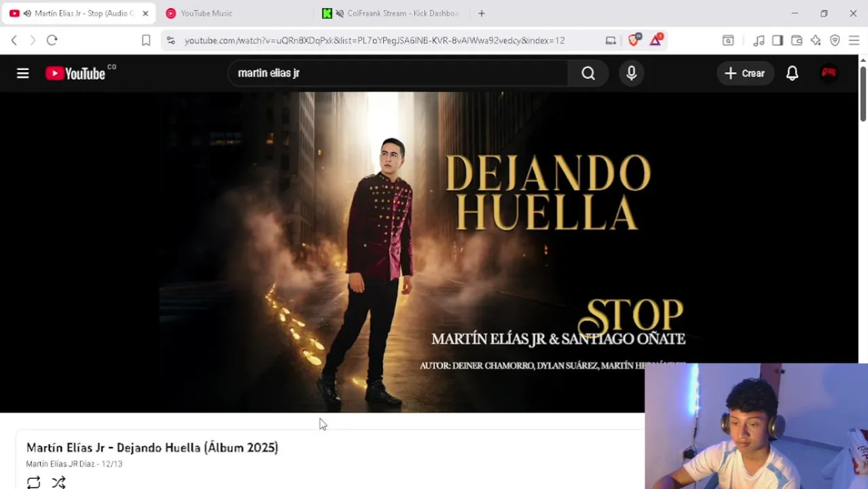Image resolution: width=868 pixels, height=489 pixels.
Task: Toggle playlist loop
Action: pos(33,482)
